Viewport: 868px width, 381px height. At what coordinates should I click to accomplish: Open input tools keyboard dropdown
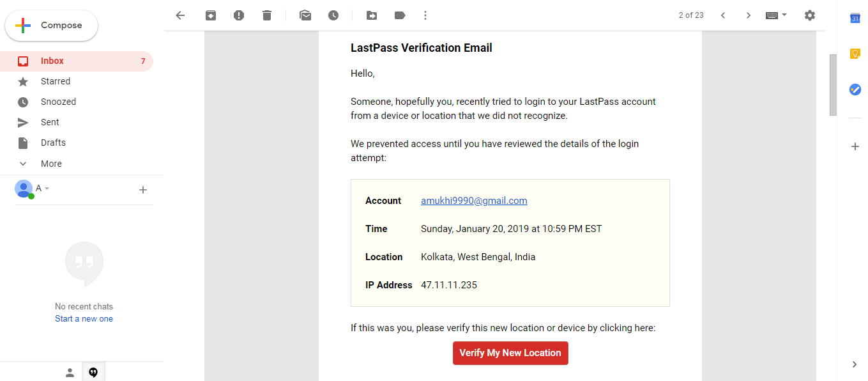[x=777, y=15]
